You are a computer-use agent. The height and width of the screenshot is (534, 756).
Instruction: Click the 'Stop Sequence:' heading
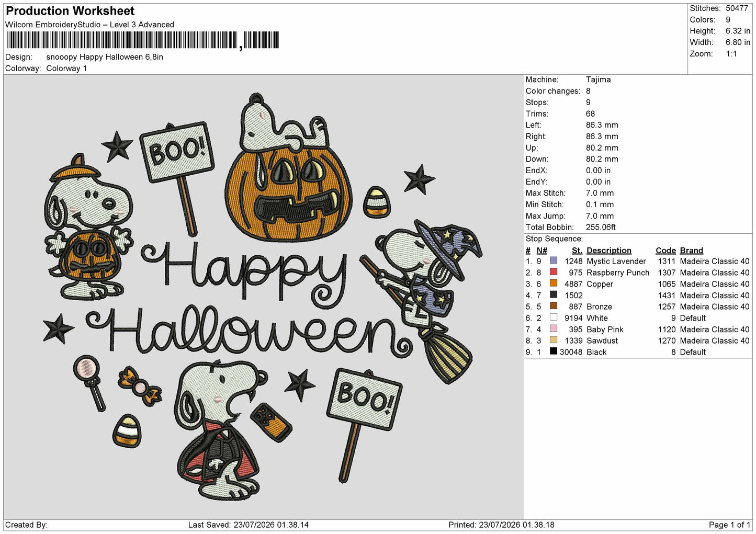tap(554, 238)
